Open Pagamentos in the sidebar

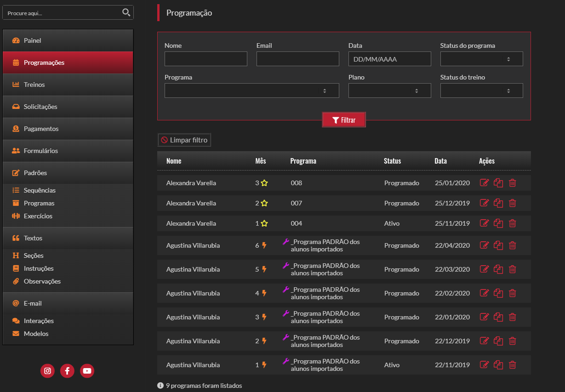coord(41,129)
